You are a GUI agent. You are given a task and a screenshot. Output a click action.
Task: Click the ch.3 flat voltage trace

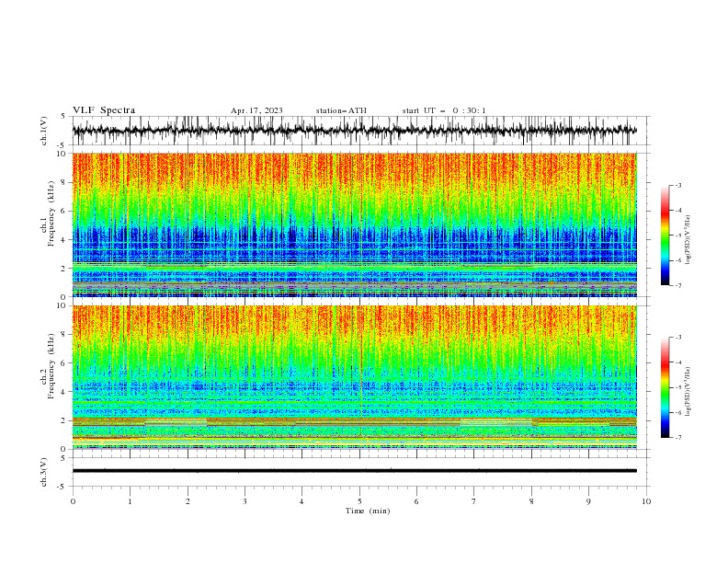tap(354, 471)
